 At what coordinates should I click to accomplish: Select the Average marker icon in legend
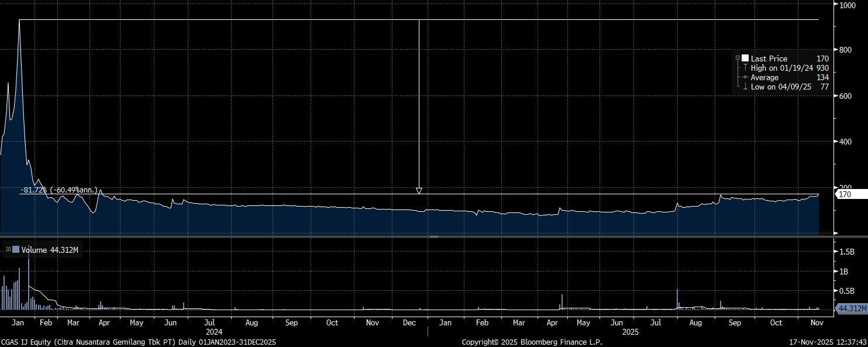(745, 78)
